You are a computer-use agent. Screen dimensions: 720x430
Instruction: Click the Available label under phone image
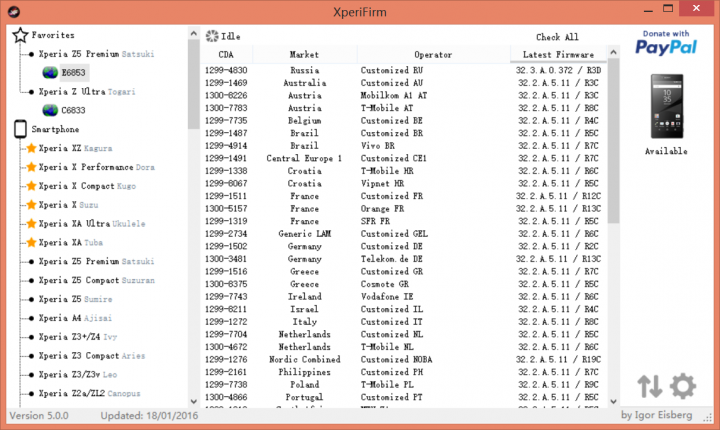[x=666, y=151]
